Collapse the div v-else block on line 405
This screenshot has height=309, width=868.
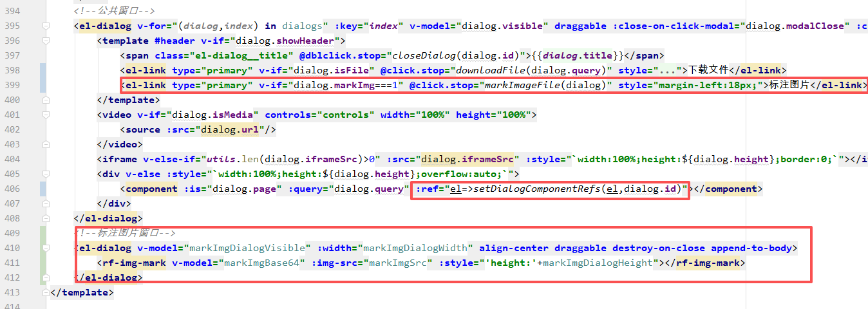tap(46, 174)
